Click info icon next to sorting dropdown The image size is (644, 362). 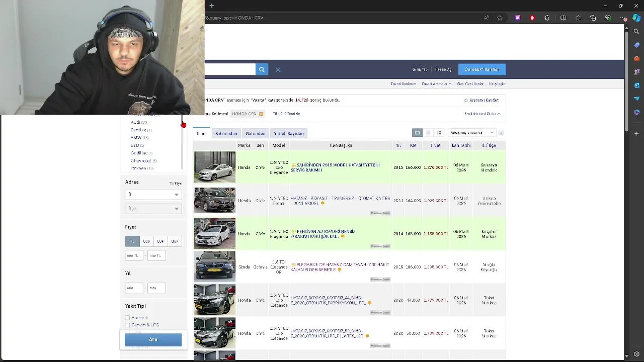501,133
